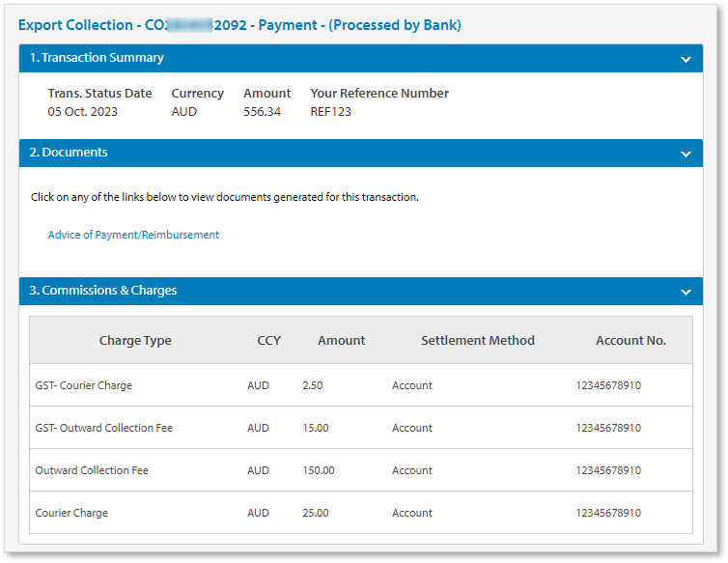Select account number in the 150.00 row

pyautogui.click(x=608, y=470)
